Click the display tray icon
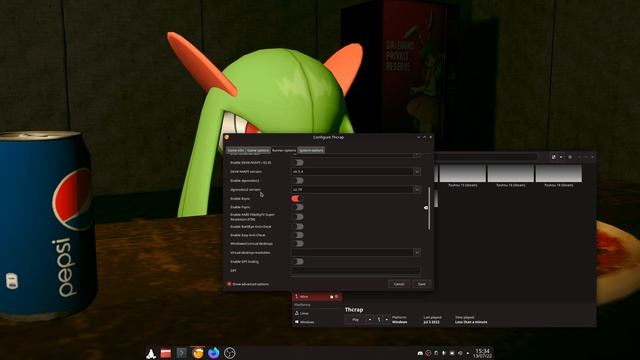Image resolution: width=640 pixels, height=360 pixels. (x=452, y=353)
